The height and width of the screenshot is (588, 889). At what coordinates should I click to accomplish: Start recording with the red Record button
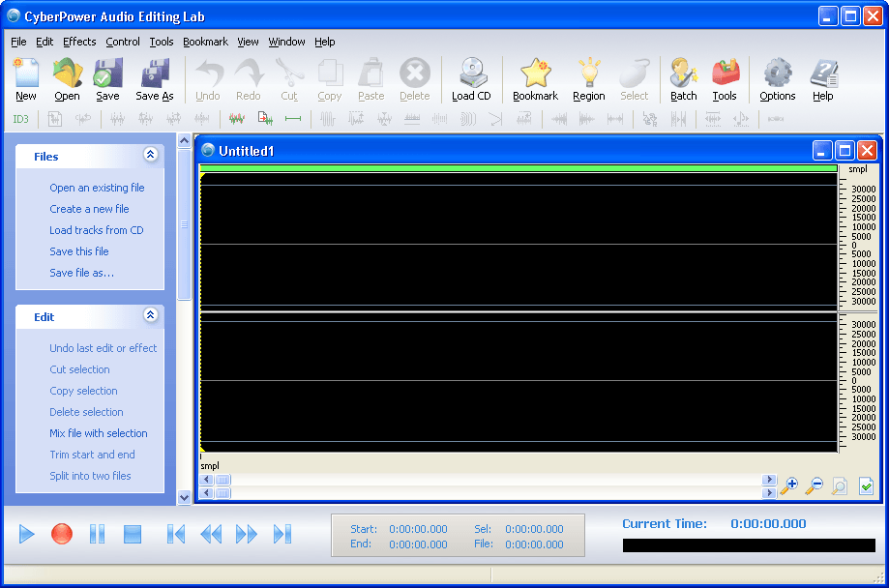(x=61, y=533)
